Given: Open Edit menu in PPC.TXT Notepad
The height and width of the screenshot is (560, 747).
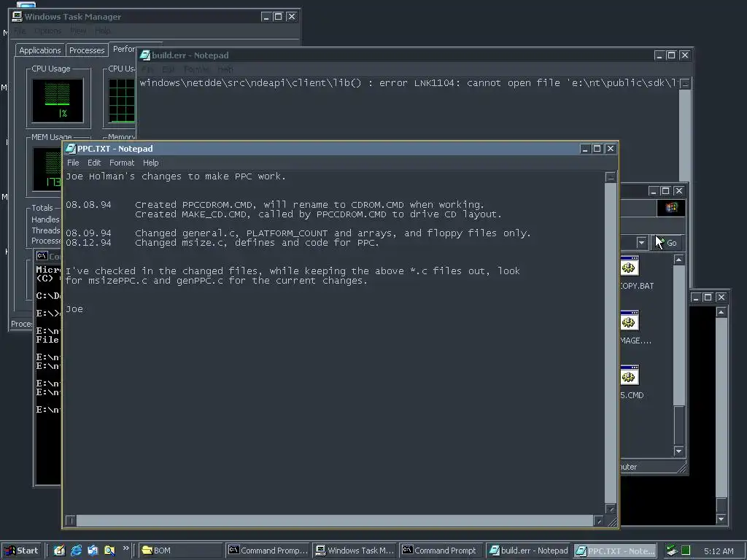Looking at the screenshot, I should 94,163.
